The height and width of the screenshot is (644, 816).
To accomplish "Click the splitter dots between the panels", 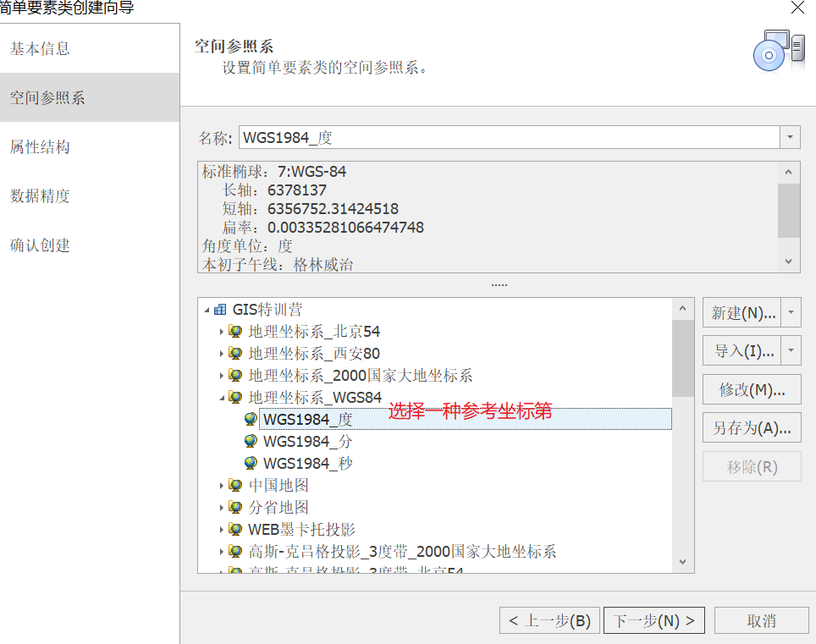I will click(x=499, y=285).
